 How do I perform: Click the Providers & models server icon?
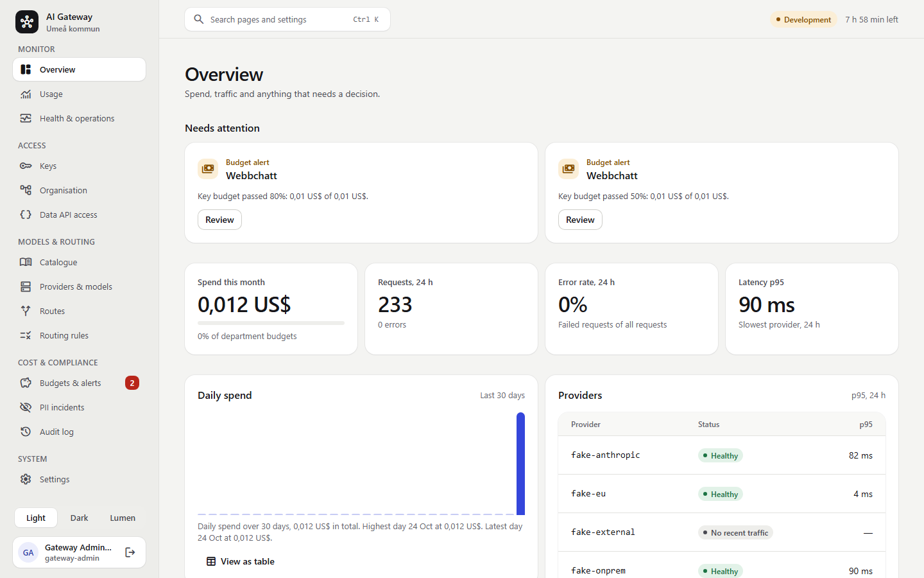tap(26, 287)
